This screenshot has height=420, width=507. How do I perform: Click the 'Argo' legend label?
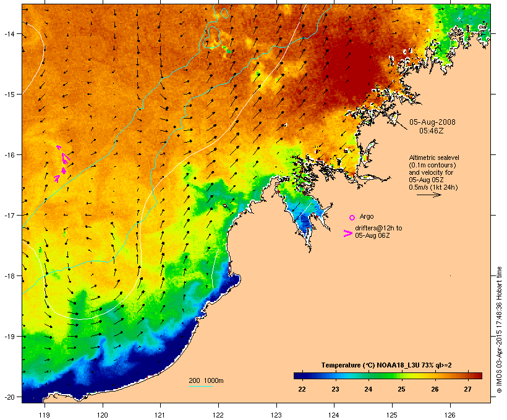click(x=367, y=216)
